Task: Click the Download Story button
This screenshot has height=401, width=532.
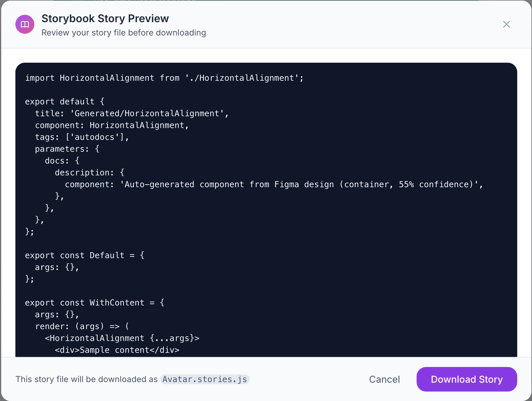Action: click(x=467, y=379)
